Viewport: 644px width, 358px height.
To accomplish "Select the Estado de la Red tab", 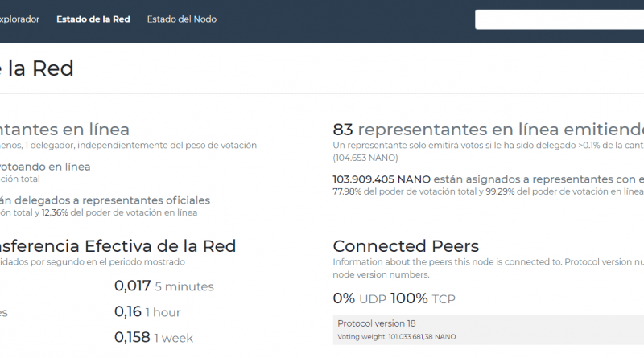I will [93, 19].
